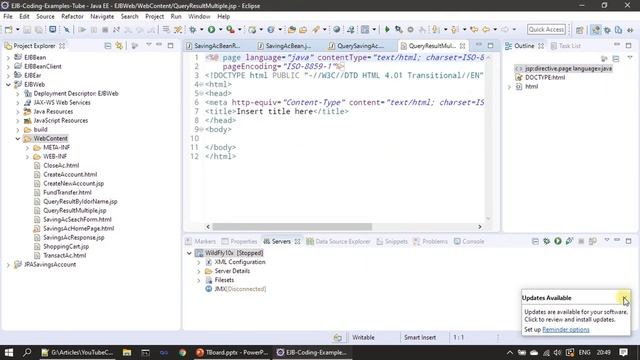This screenshot has width=640, height=360.
Task: Click the Back navigation arrow in toolbar
Action: (486, 29)
